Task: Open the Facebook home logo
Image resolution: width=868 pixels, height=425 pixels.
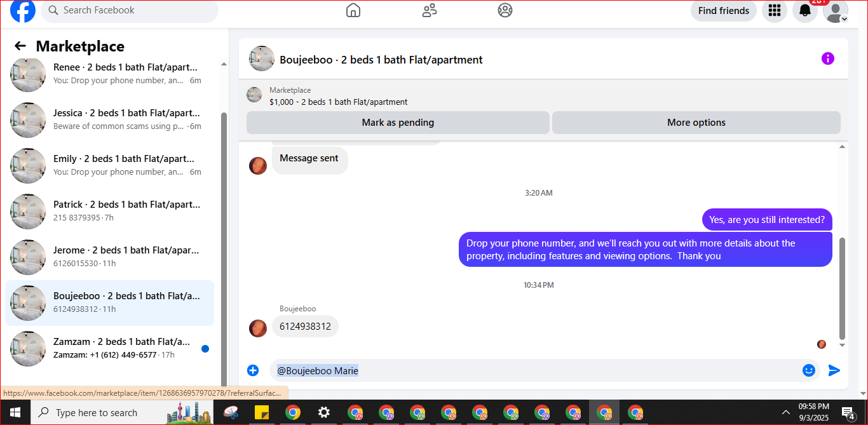Action: pos(23,10)
